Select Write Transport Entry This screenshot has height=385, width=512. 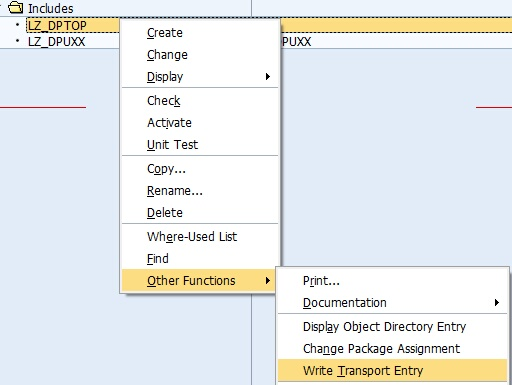392,370
